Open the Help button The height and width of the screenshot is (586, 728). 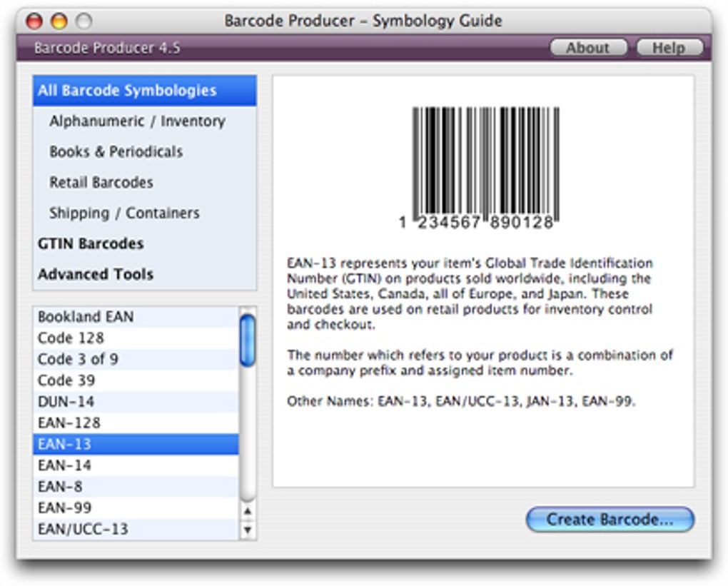(x=669, y=48)
